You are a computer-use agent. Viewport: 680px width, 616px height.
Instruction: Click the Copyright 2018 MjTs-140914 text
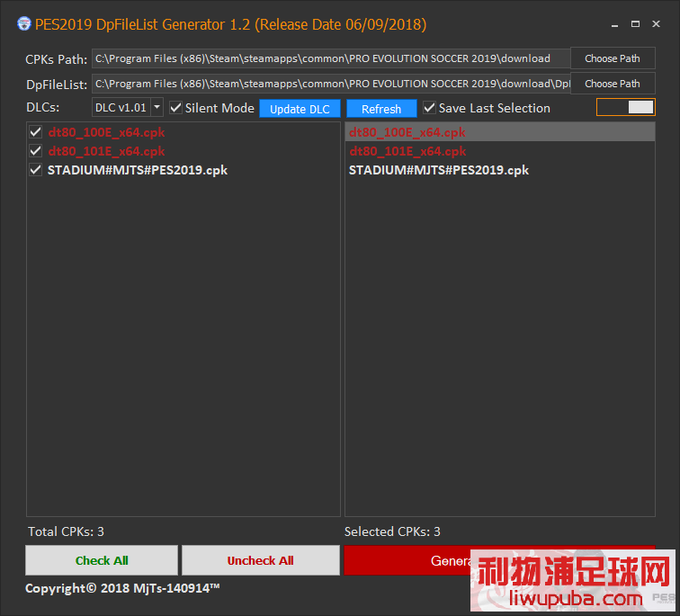pyautogui.click(x=122, y=588)
